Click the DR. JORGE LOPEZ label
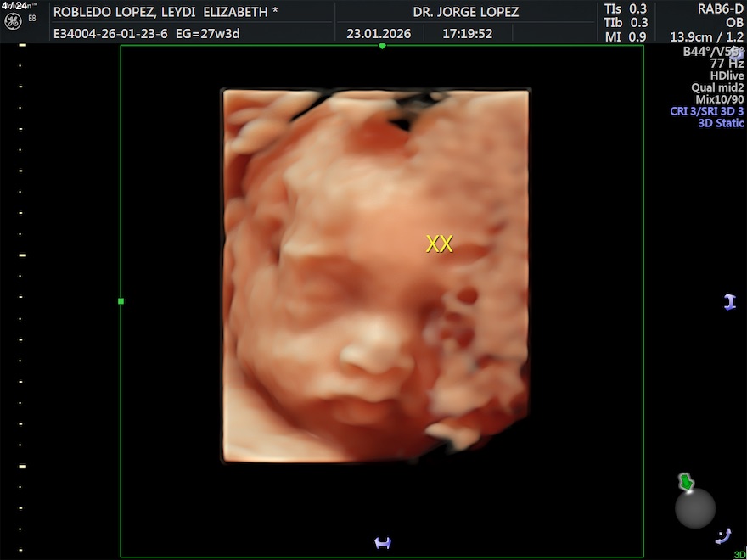747x560 pixels. point(465,13)
